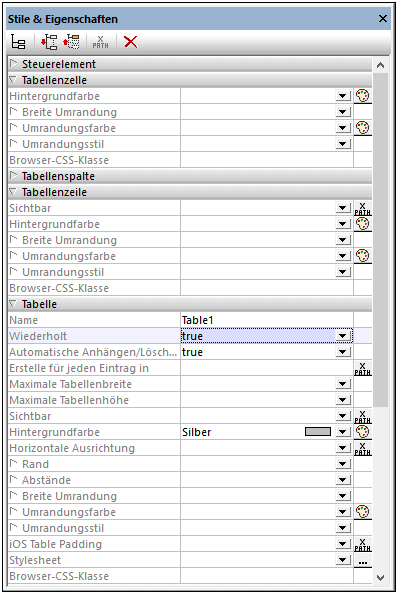Click the silver color swatch in Hintergrundfarbe
Screen dimensions: 398x594
point(318,432)
